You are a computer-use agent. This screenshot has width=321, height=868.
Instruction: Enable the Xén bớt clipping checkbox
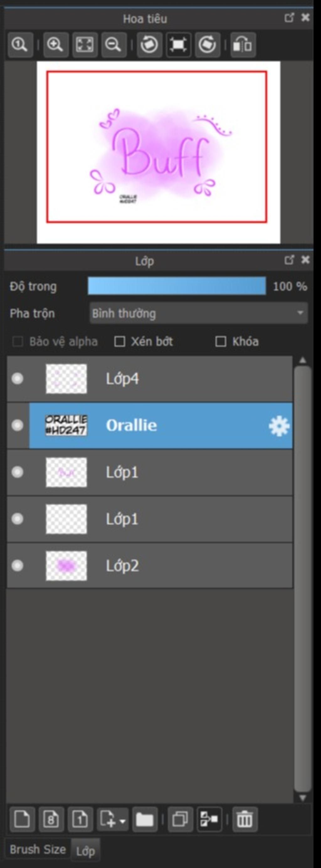tap(120, 342)
